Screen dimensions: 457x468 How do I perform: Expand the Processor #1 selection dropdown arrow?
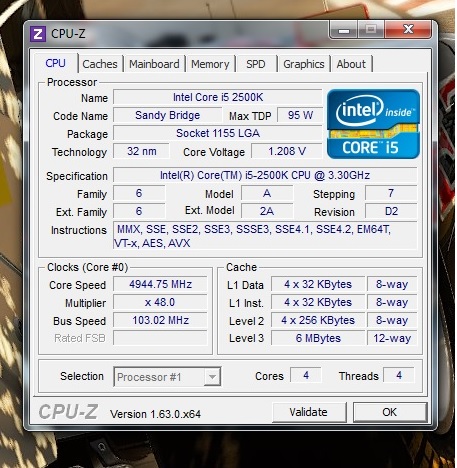(212, 377)
